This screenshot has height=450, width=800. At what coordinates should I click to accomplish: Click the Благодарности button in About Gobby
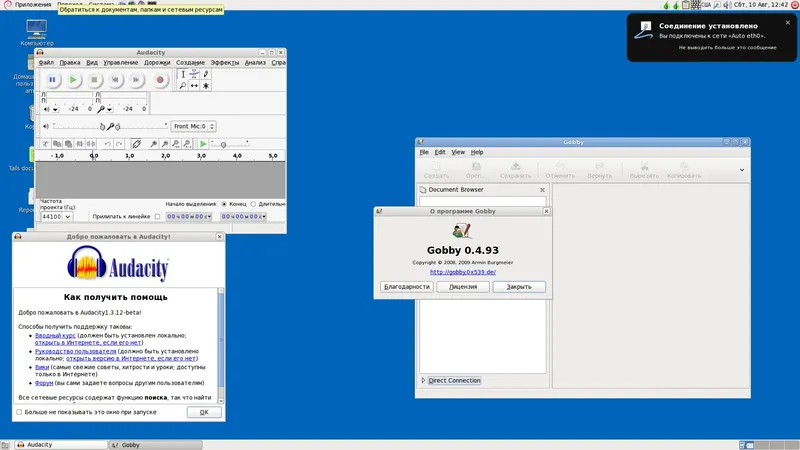click(x=407, y=287)
